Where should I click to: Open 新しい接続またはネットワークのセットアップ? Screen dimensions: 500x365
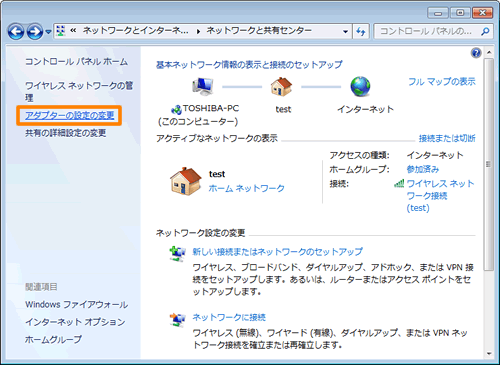point(277,252)
